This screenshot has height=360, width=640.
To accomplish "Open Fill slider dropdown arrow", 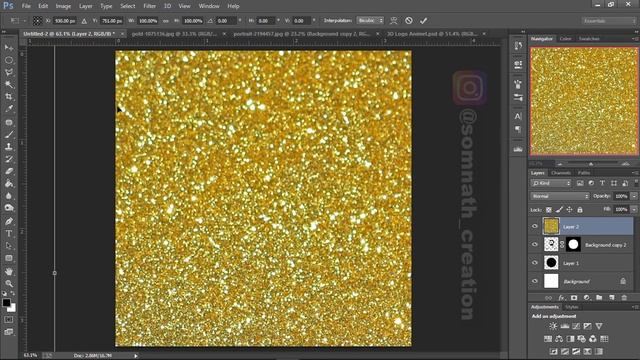I will click(x=634, y=209).
